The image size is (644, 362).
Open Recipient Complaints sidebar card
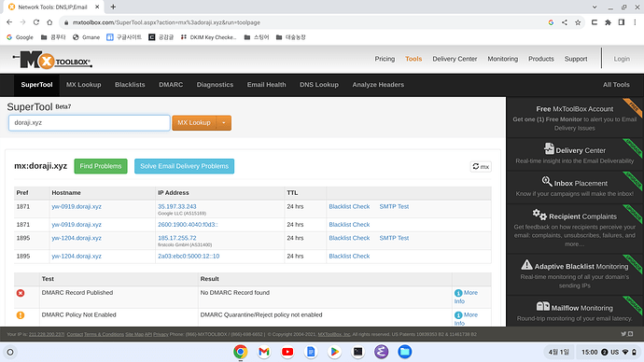point(575,229)
